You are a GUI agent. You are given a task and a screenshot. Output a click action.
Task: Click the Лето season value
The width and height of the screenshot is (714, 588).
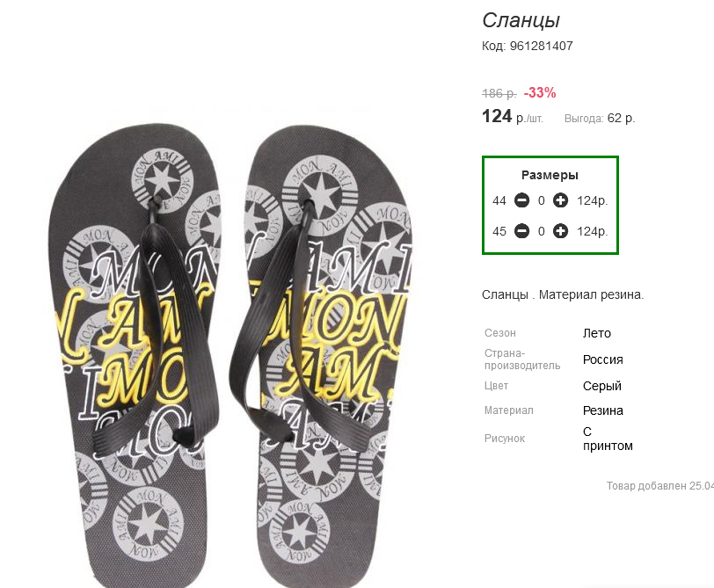click(596, 333)
